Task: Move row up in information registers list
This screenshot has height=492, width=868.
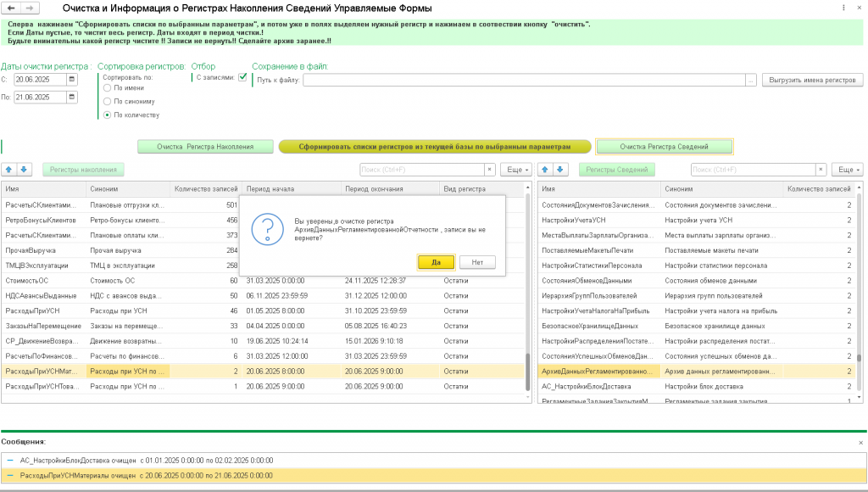Action: point(546,170)
